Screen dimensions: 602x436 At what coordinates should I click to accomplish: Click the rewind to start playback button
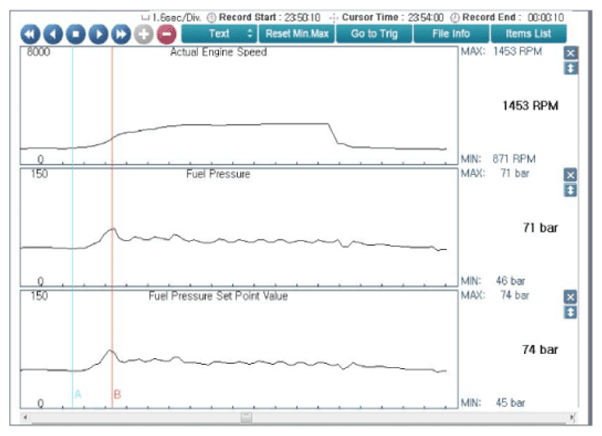click(30, 34)
